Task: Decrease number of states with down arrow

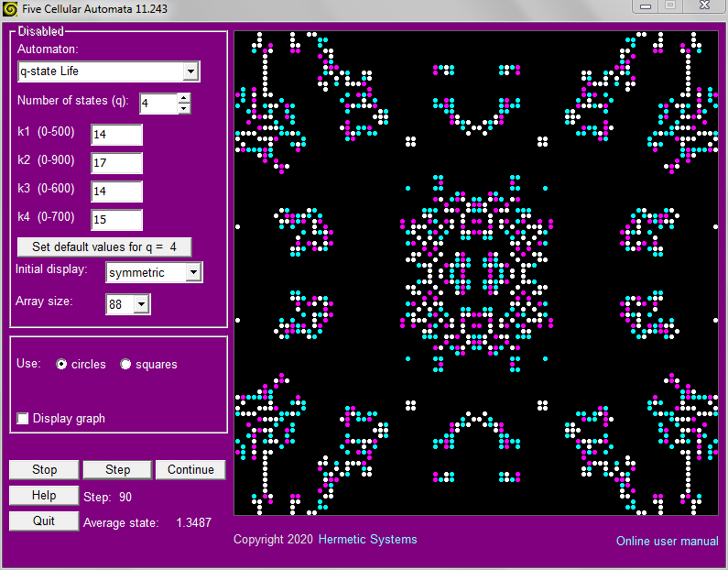Action: tap(184, 108)
